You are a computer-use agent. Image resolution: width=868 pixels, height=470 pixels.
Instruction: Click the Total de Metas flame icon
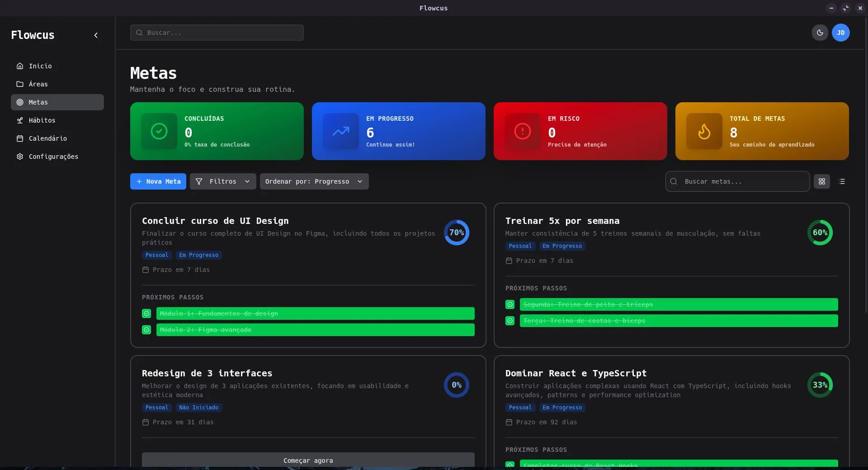coord(704,131)
